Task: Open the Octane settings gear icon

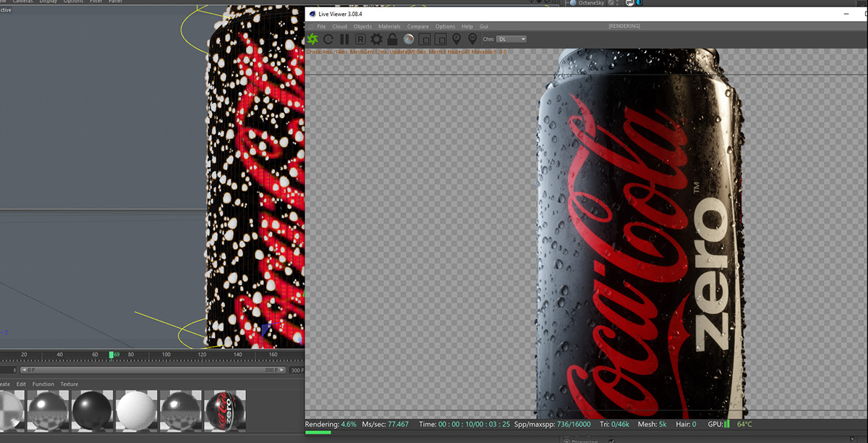Action: [377, 39]
